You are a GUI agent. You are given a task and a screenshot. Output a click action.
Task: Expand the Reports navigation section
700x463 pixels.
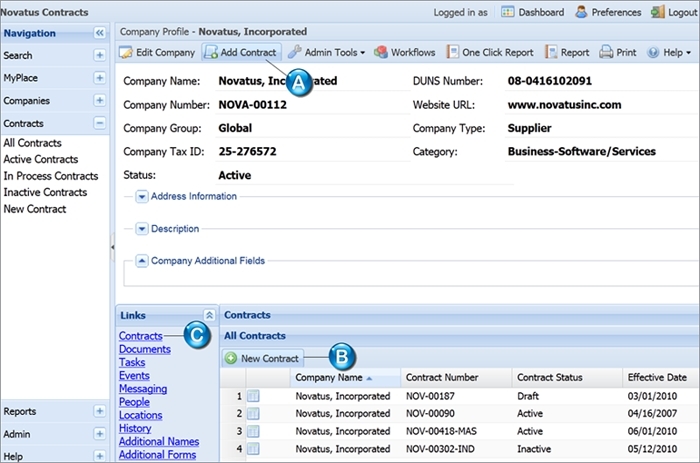point(100,411)
